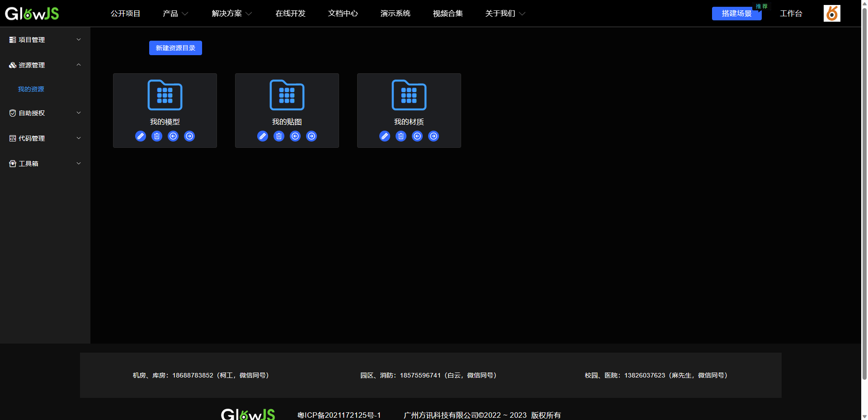Click the 我的贴图 folder name
The height and width of the screenshot is (420, 868).
287,122
